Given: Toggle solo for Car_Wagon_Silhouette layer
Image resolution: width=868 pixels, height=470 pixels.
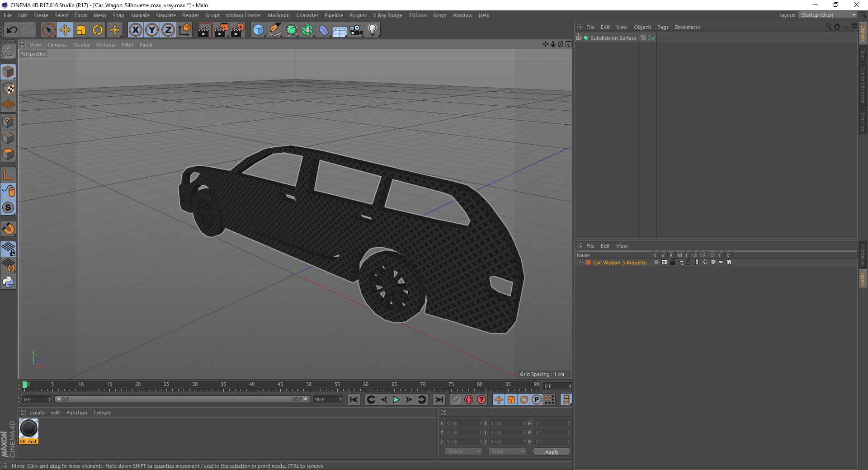Looking at the screenshot, I should 656,262.
